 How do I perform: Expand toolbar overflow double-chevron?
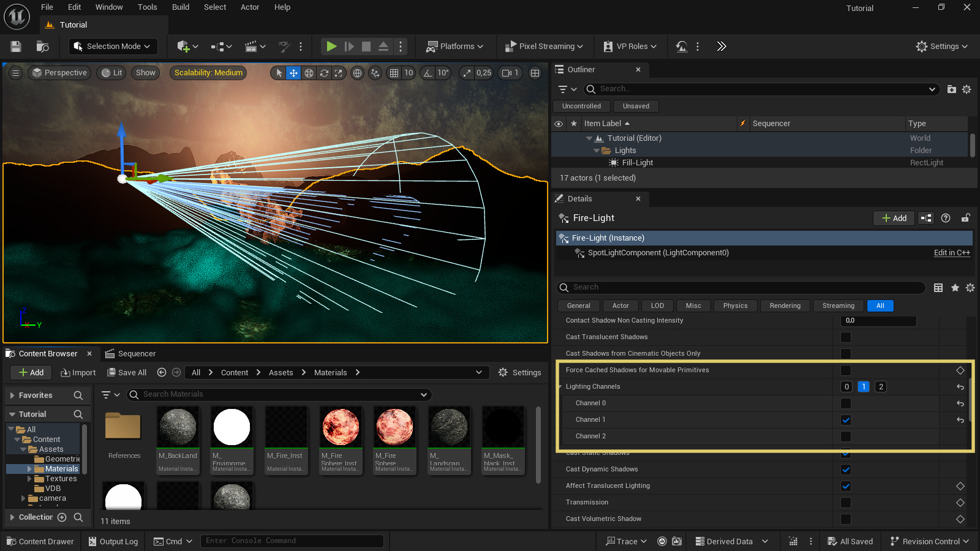pos(722,47)
